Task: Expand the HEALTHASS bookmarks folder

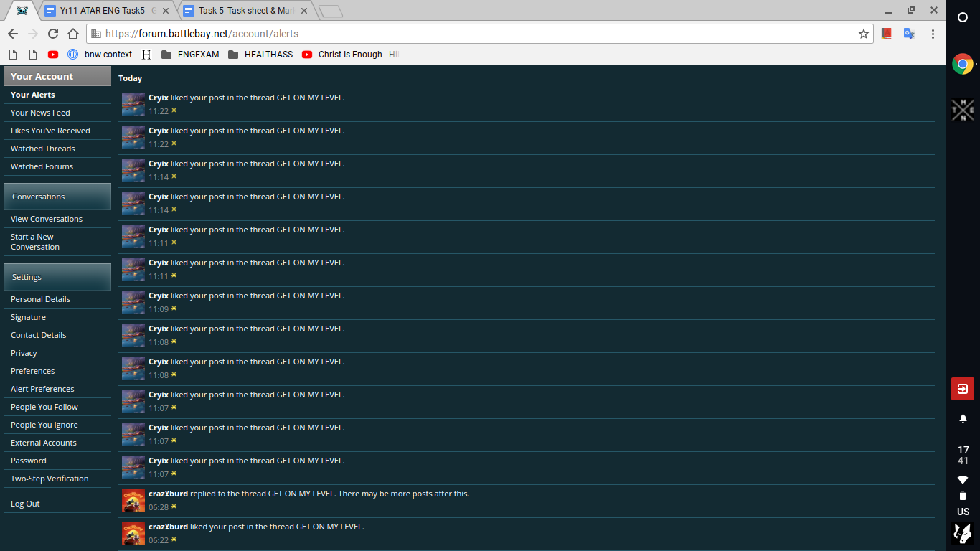Action: pos(260,55)
